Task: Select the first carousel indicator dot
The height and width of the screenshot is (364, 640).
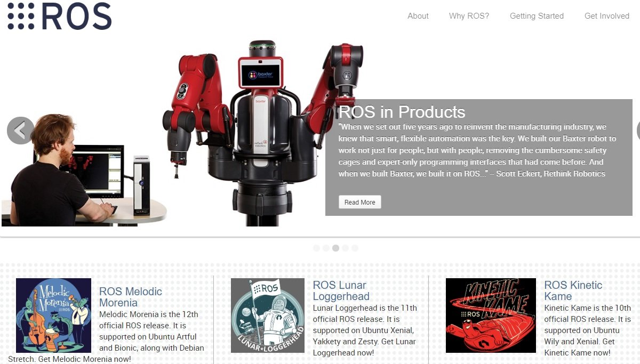Action: 316,248
